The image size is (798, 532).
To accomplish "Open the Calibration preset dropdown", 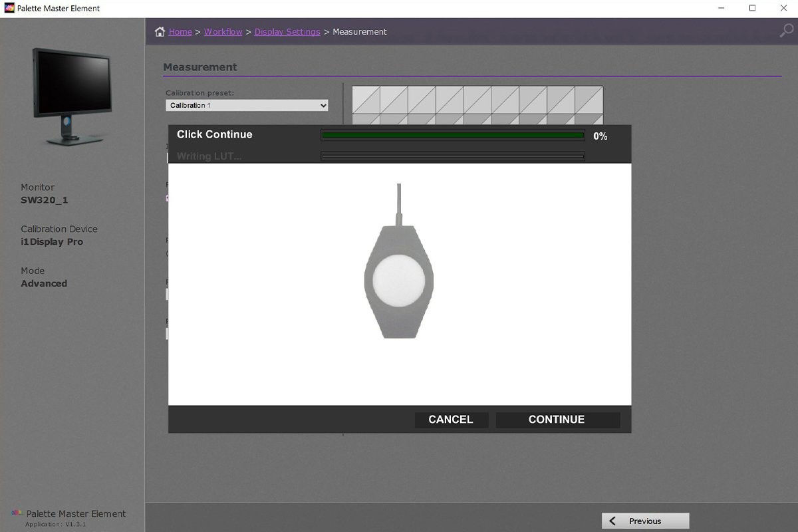I will click(247, 106).
